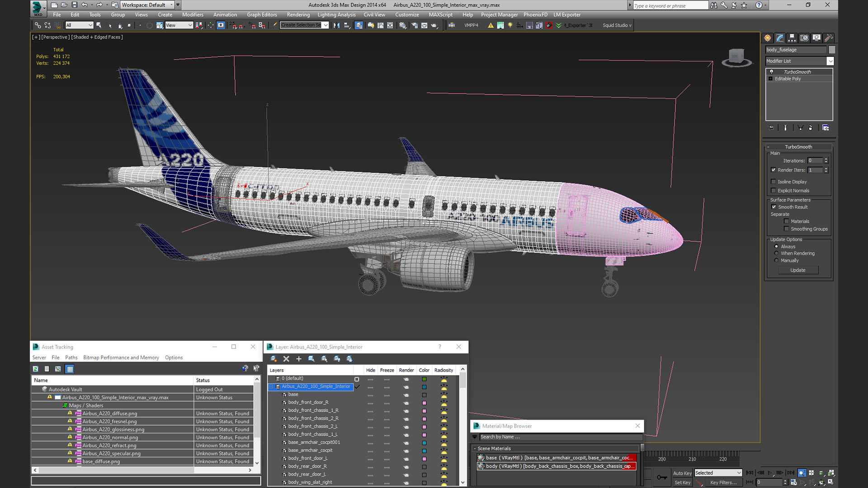Click Delete Layer X icon in Layer dialog
Screen dimensions: 868x488
(286, 359)
